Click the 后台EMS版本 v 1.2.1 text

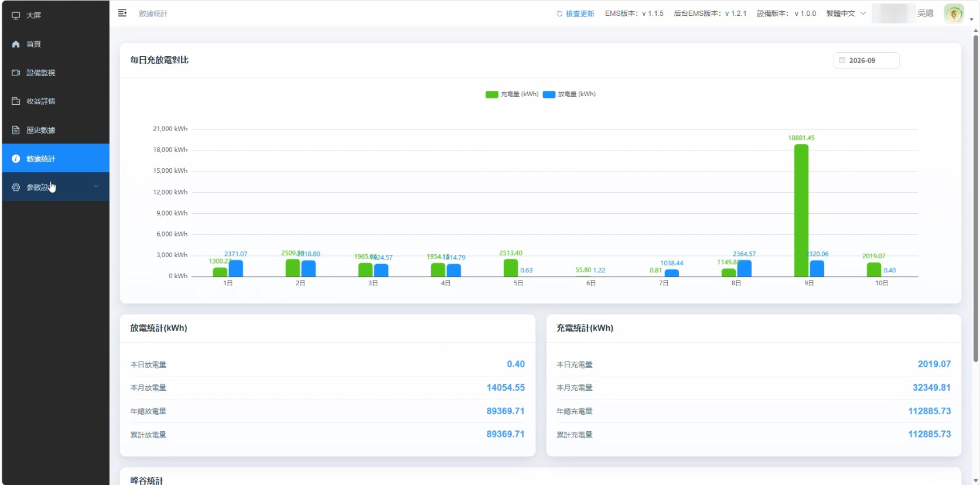(x=710, y=13)
